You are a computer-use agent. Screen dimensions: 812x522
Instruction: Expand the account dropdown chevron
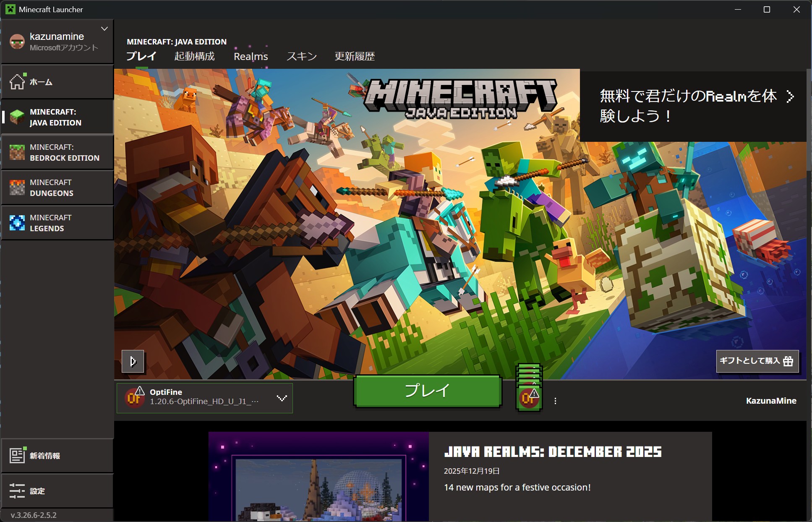tap(104, 29)
